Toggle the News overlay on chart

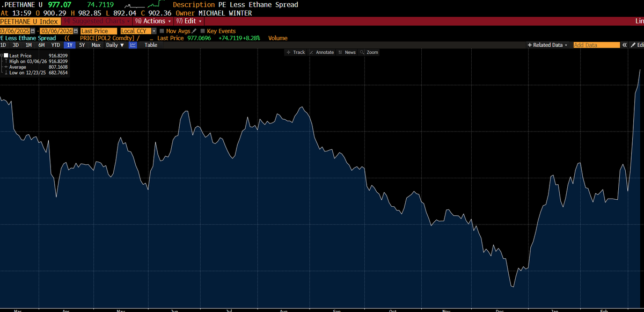tap(347, 52)
